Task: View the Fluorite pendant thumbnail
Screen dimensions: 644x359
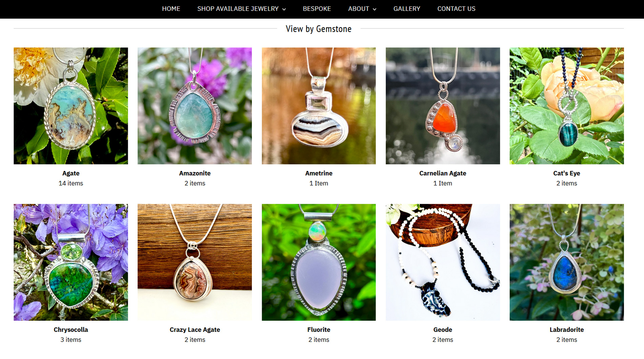Action: (319, 262)
